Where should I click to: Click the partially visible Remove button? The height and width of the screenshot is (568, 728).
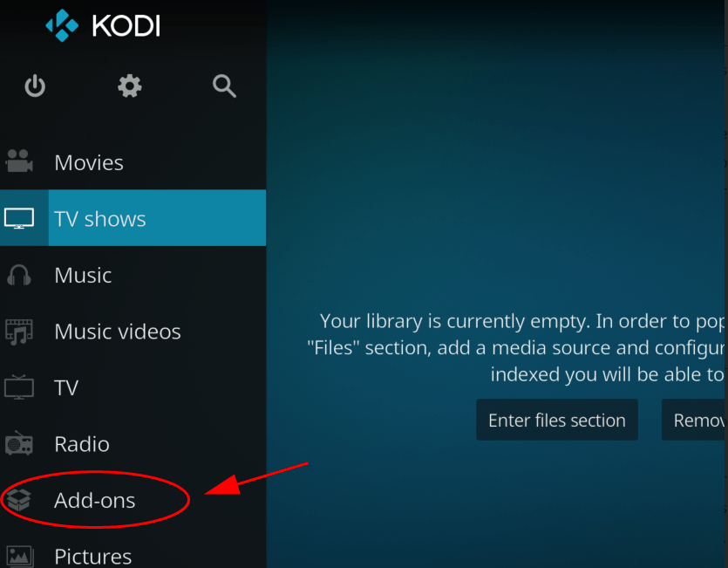coord(695,420)
